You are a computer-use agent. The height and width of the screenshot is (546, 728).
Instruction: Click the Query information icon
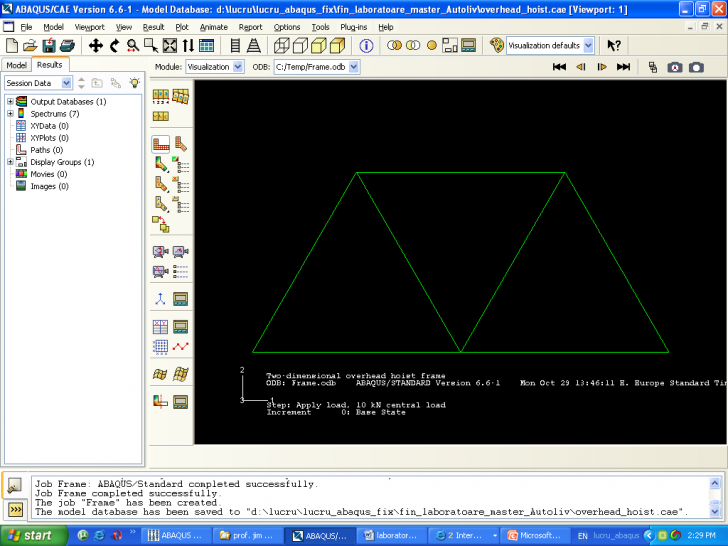point(366,45)
